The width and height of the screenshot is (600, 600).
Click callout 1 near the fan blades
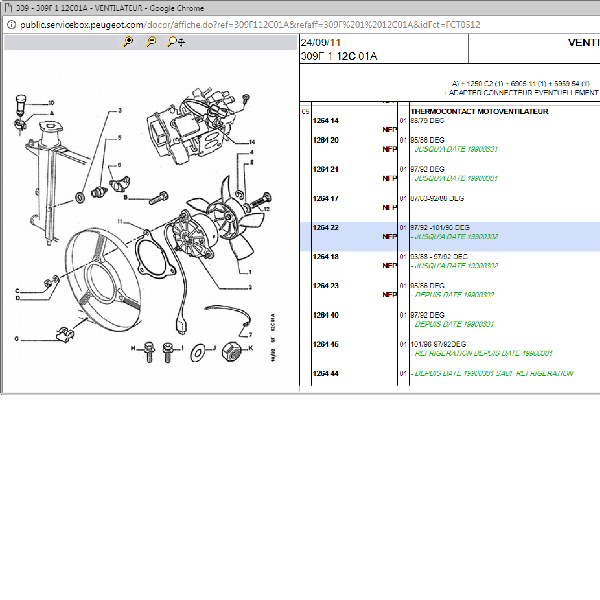[x=250, y=272]
